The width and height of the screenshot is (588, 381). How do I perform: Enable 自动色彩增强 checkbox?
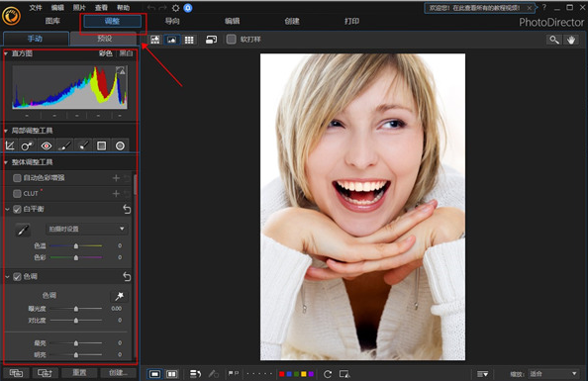pos(17,178)
